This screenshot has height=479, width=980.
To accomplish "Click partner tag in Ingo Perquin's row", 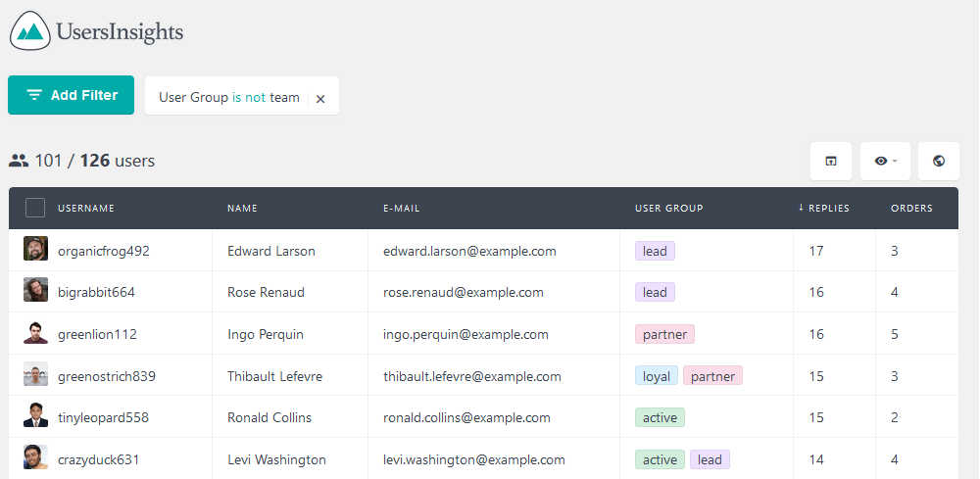I will [x=665, y=334].
